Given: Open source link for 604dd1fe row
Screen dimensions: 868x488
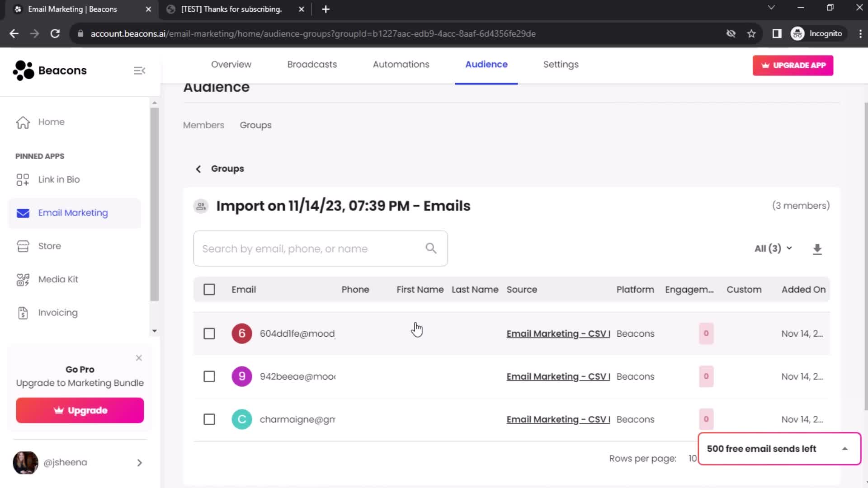Looking at the screenshot, I should coord(558,334).
